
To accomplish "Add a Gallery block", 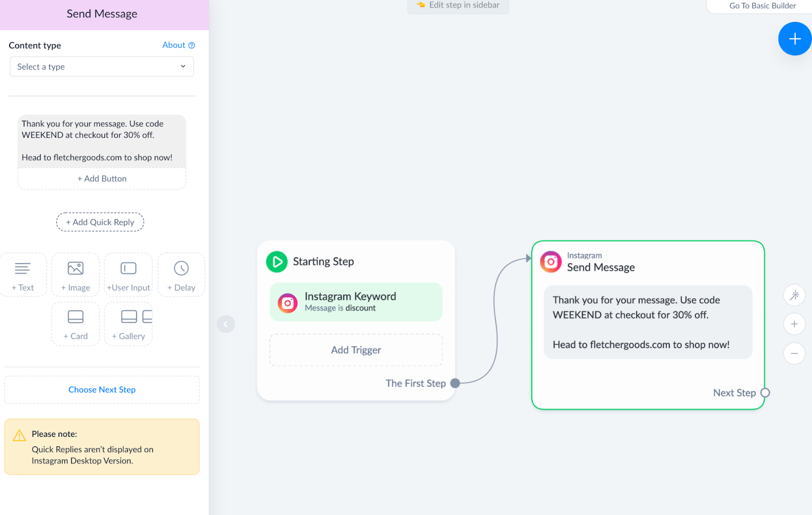I will pos(128,324).
